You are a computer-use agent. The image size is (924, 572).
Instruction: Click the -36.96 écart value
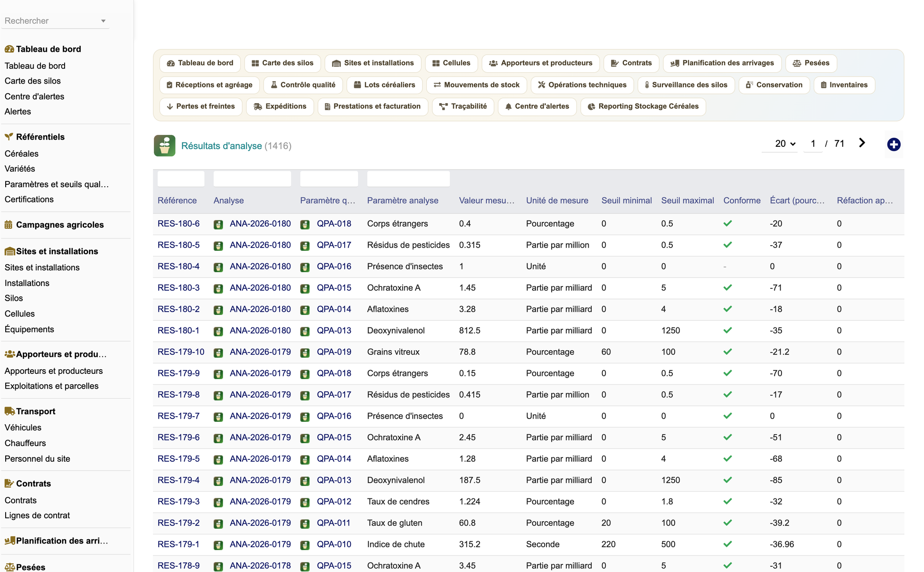click(782, 544)
